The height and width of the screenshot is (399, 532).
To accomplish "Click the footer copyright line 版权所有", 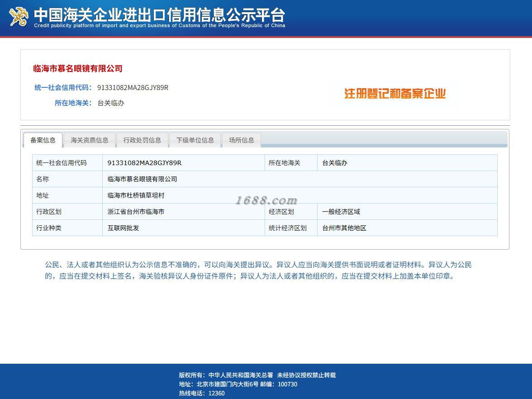I will click(257, 375).
